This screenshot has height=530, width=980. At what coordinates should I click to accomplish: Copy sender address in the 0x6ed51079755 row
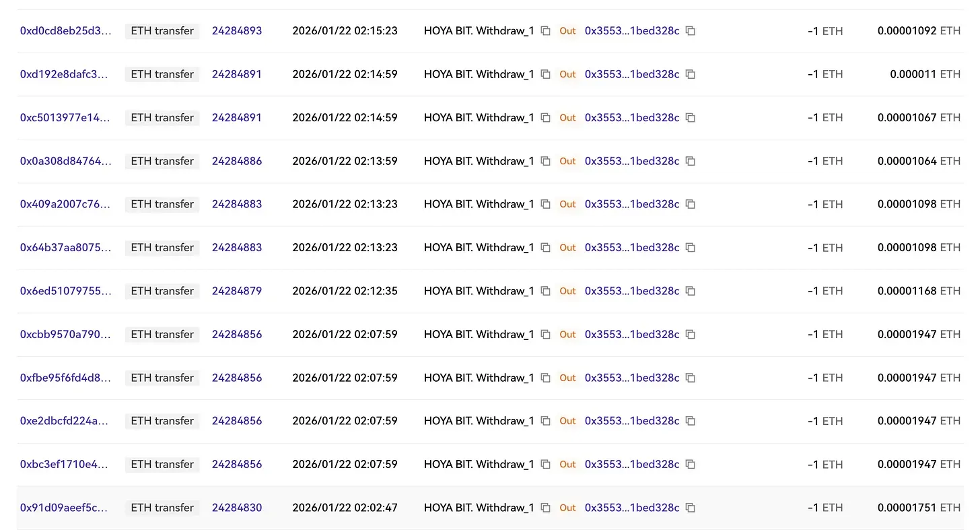coord(546,291)
